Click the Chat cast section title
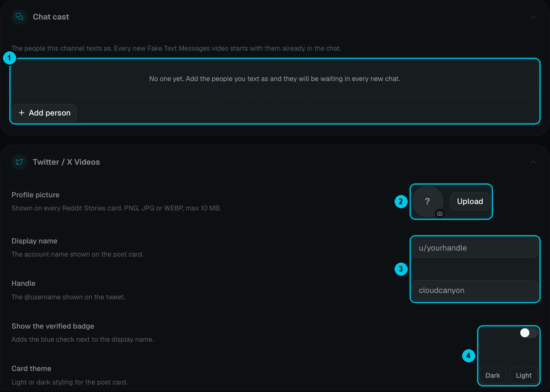550x392 pixels. tap(51, 17)
